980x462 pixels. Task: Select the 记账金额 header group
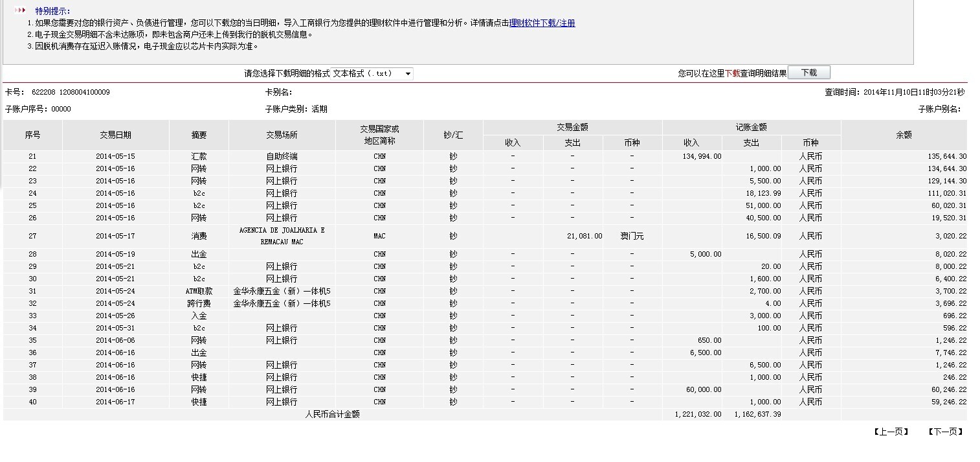pos(751,127)
